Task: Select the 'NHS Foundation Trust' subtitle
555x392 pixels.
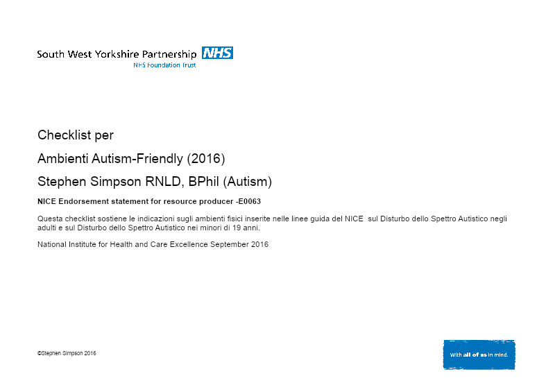Action: point(164,65)
